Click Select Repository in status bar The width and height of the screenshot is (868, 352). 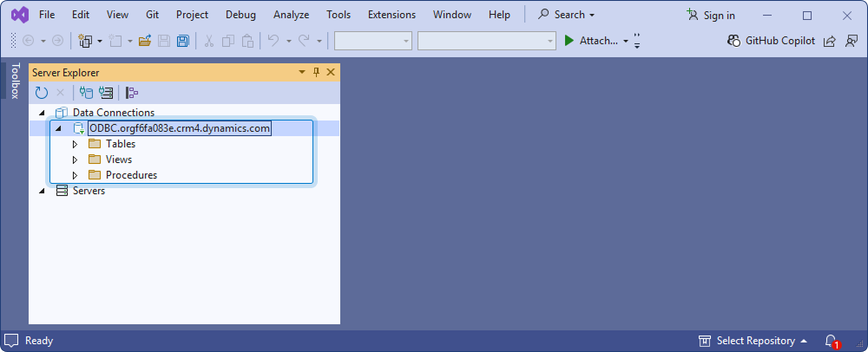[x=753, y=341]
